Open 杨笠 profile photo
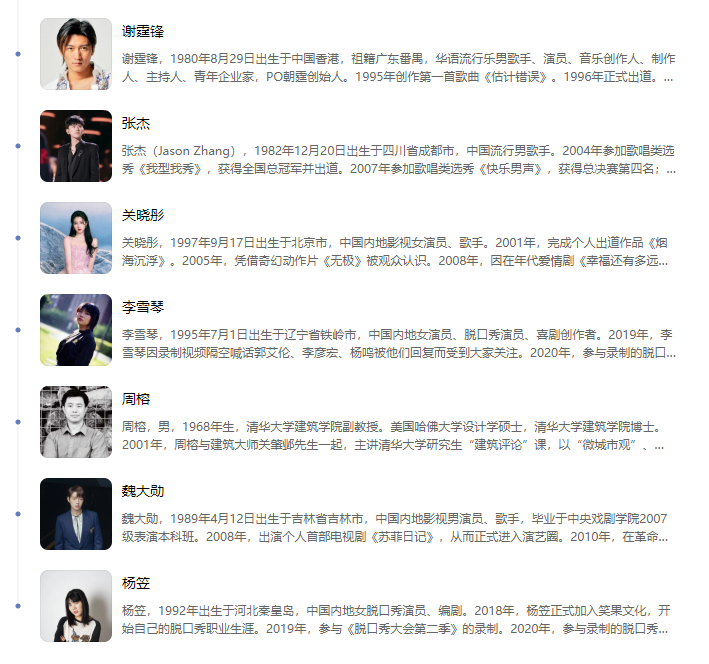Image resolution: width=709 pixels, height=664 pixels. (x=76, y=606)
